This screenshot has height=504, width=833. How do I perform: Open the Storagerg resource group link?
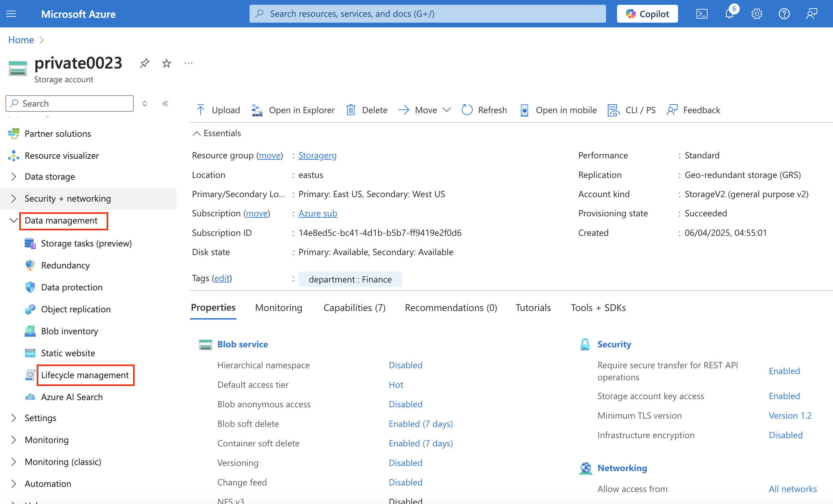317,155
